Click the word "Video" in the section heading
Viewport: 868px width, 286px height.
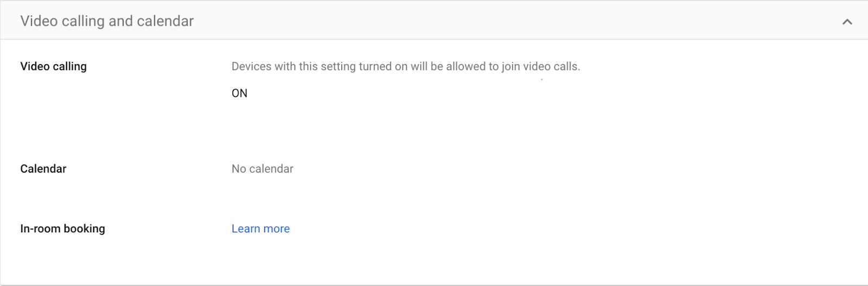coord(39,21)
